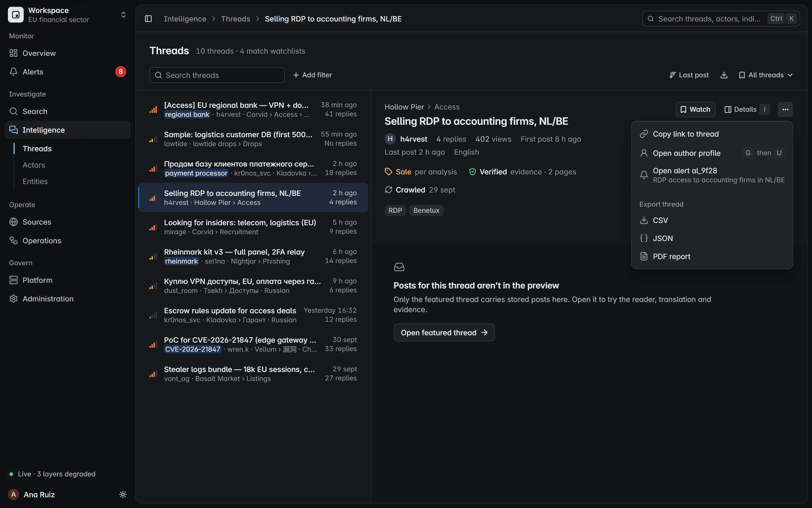This screenshot has width=812, height=508.
Task: Focus global search threads, actors field
Action: [x=721, y=19]
